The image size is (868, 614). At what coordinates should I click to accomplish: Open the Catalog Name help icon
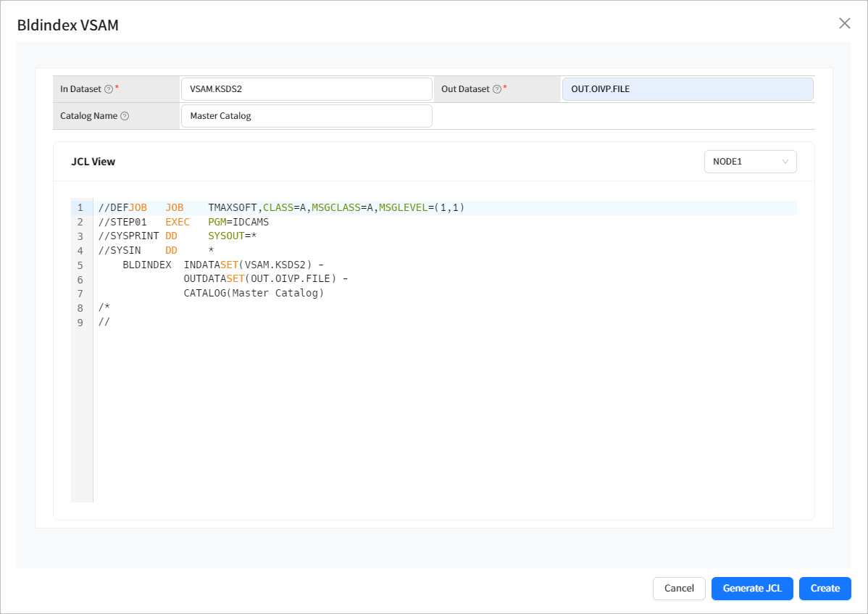[125, 116]
